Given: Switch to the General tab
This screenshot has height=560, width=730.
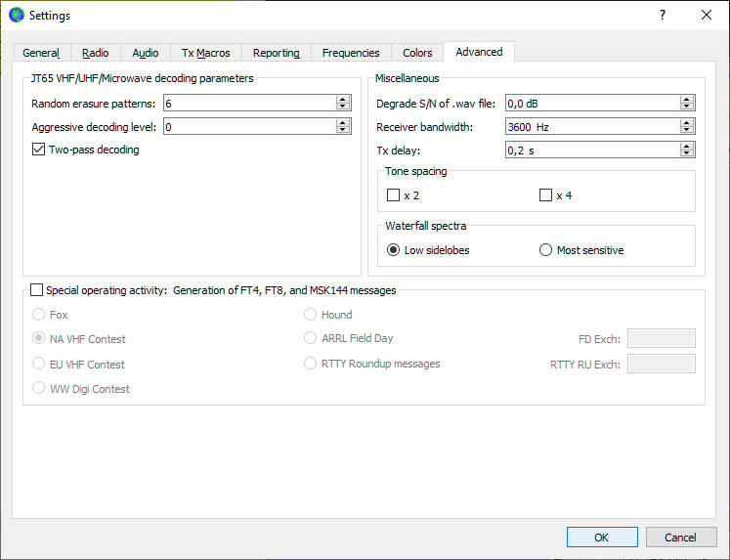Looking at the screenshot, I should 41,53.
